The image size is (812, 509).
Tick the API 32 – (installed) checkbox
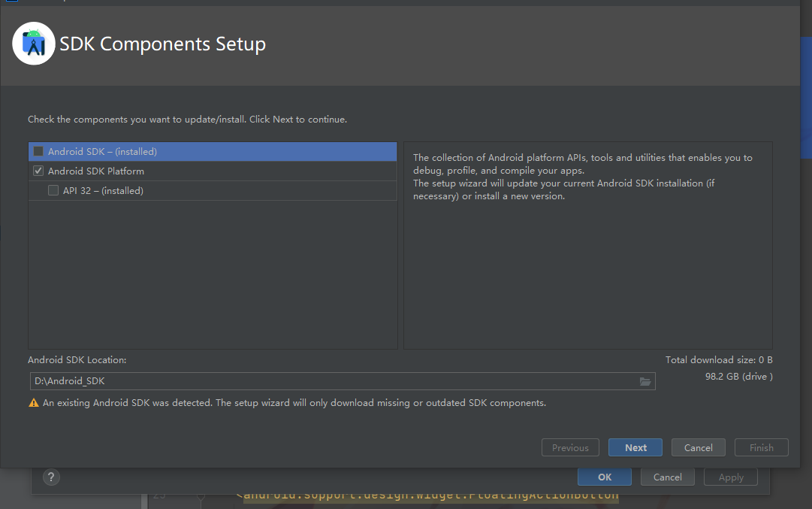coord(53,190)
